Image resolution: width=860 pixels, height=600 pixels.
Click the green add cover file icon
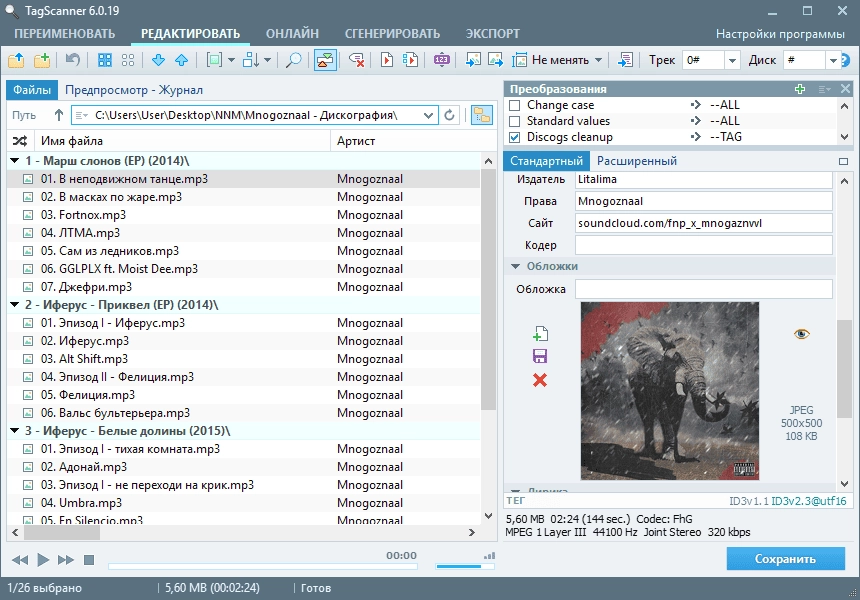click(540, 333)
